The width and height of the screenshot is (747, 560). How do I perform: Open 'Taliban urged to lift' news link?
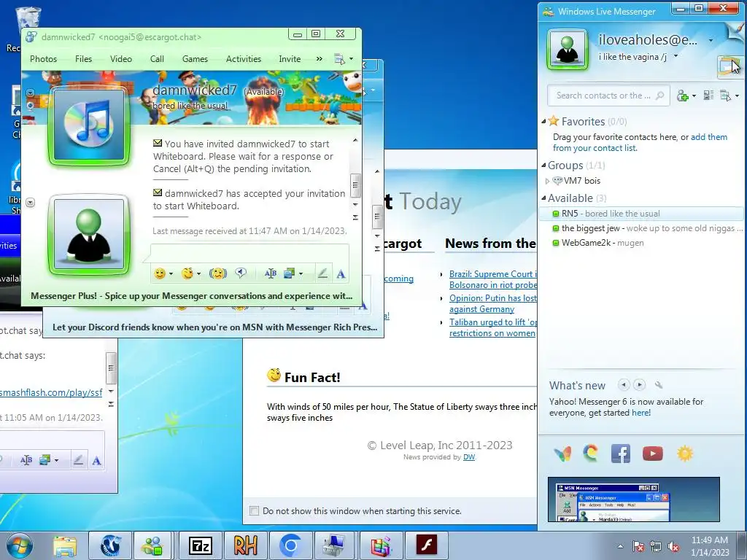coord(493,327)
